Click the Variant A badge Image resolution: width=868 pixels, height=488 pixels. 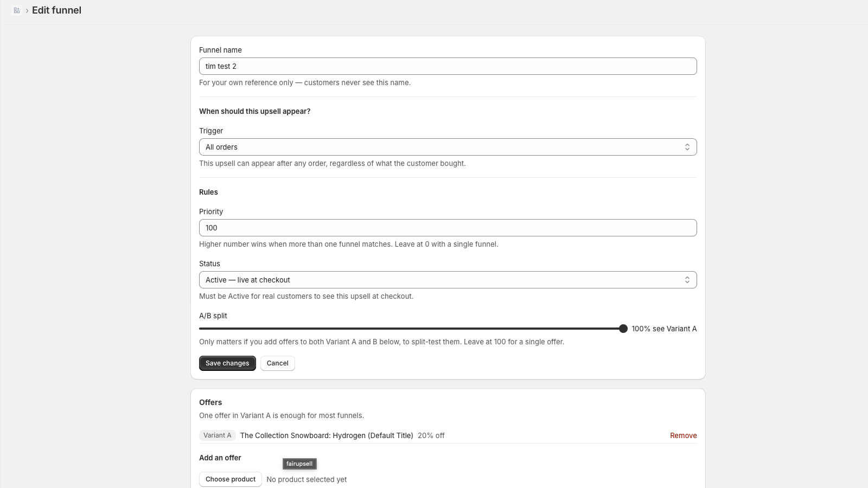pyautogui.click(x=217, y=435)
